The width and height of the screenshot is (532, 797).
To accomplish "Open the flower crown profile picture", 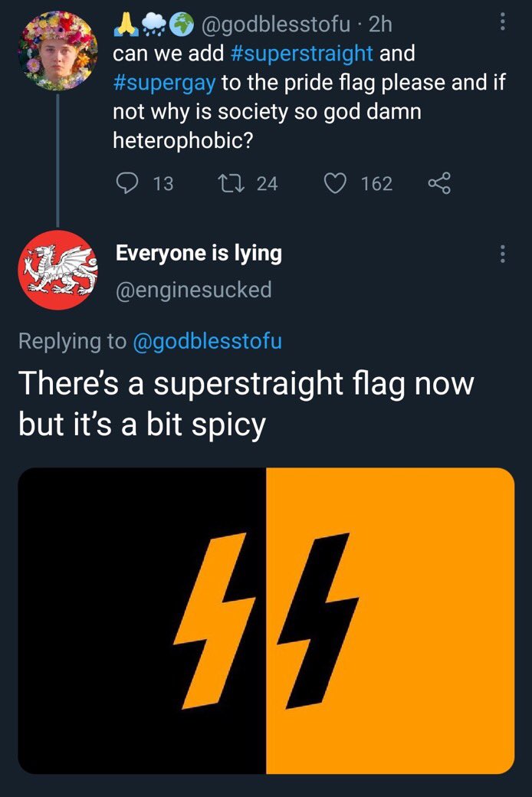I will pos(57,50).
